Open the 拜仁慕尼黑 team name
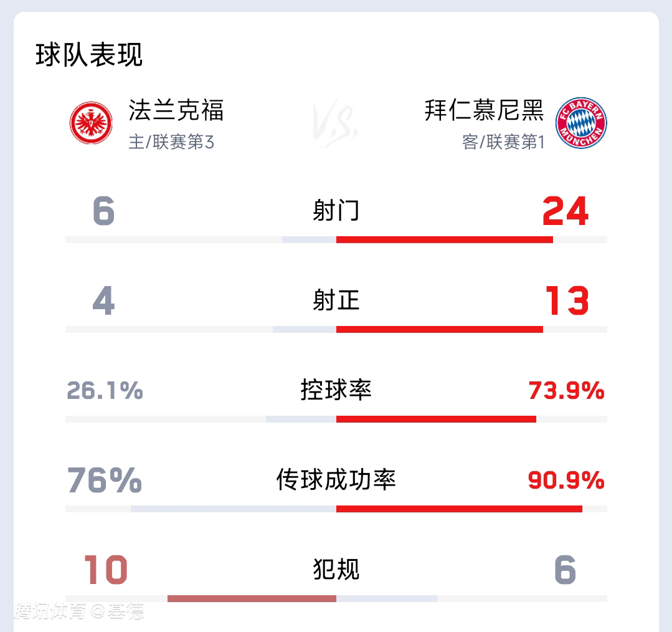672x632 pixels. 485,110
